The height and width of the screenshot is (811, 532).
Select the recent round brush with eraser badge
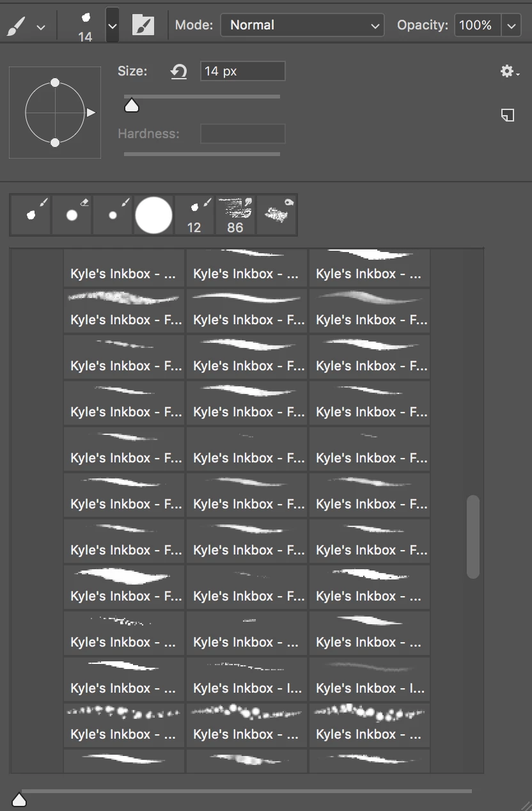(72, 215)
